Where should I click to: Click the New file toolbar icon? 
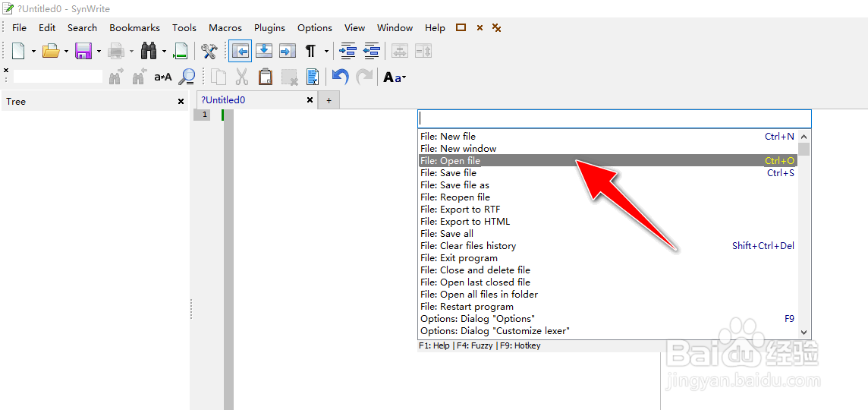[x=19, y=51]
